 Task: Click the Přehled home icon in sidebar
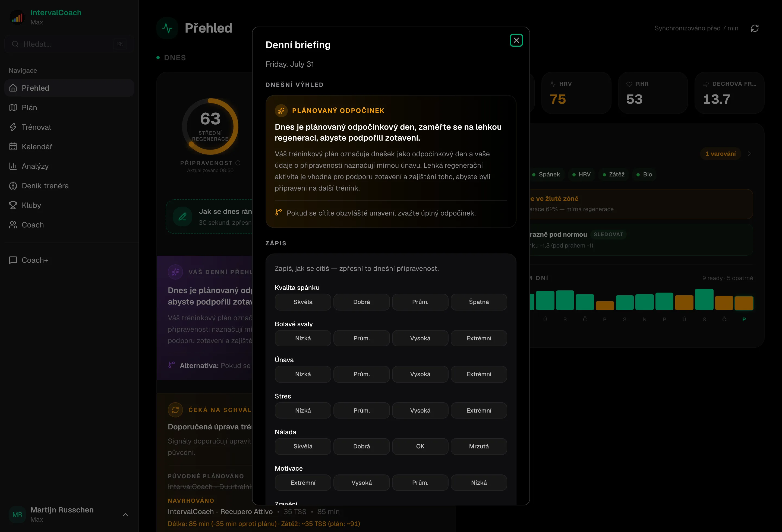tap(13, 88)
